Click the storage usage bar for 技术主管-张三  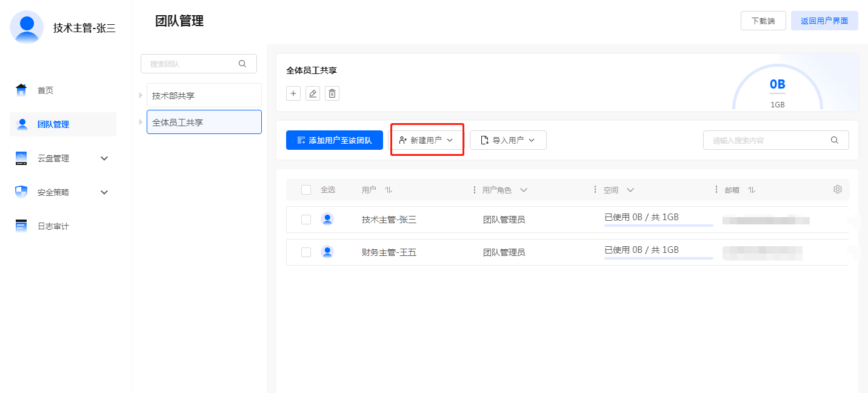[x=658, y=226]
